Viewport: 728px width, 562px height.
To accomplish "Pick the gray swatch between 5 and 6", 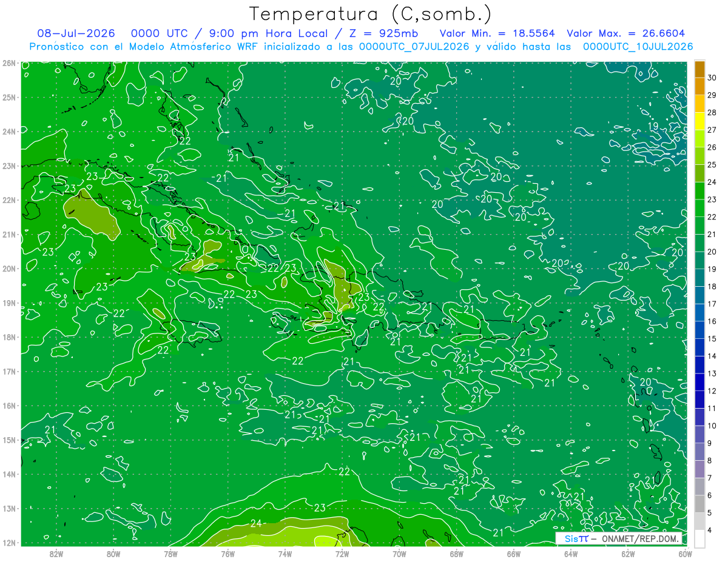I will click(699, 504).
